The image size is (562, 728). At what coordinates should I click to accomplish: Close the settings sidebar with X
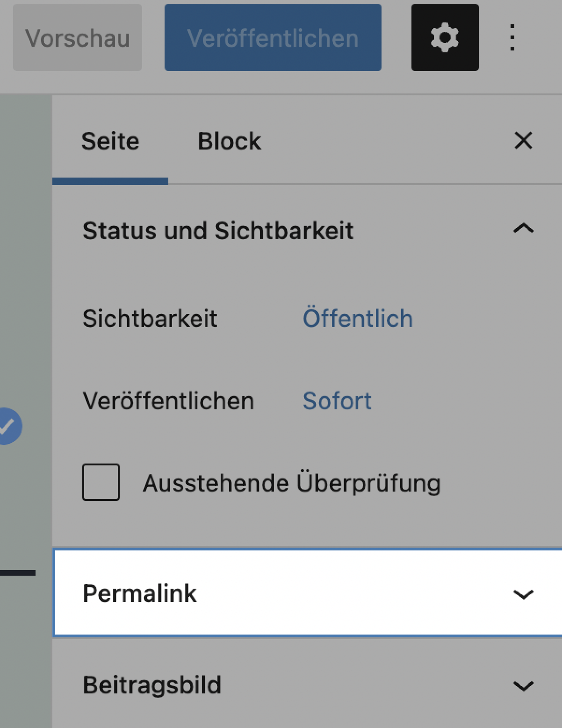click(x=523, y=140)
